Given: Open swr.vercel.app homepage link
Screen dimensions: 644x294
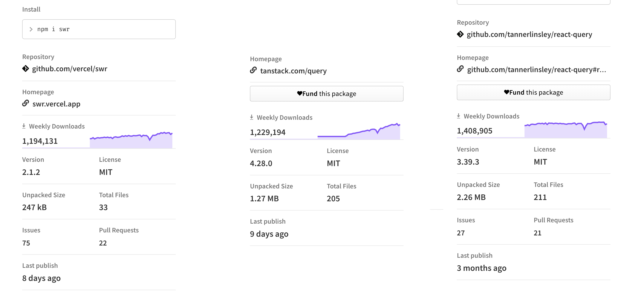Looking at the screenshot, I should 56,104.
